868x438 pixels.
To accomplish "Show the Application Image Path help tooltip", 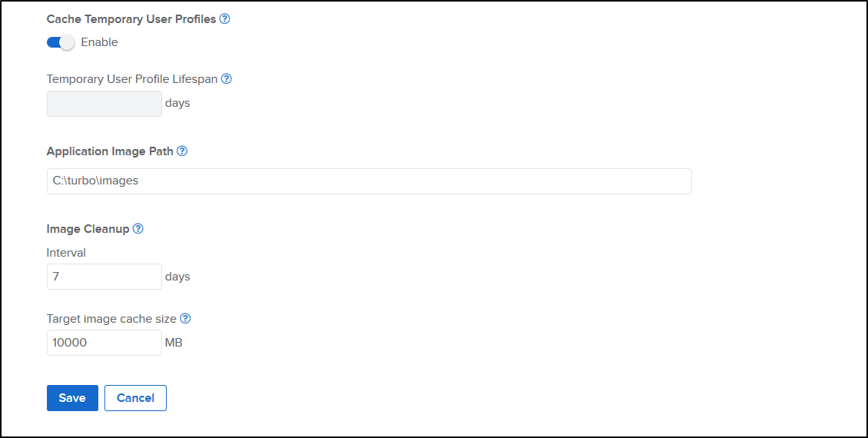I will point(182,151).
